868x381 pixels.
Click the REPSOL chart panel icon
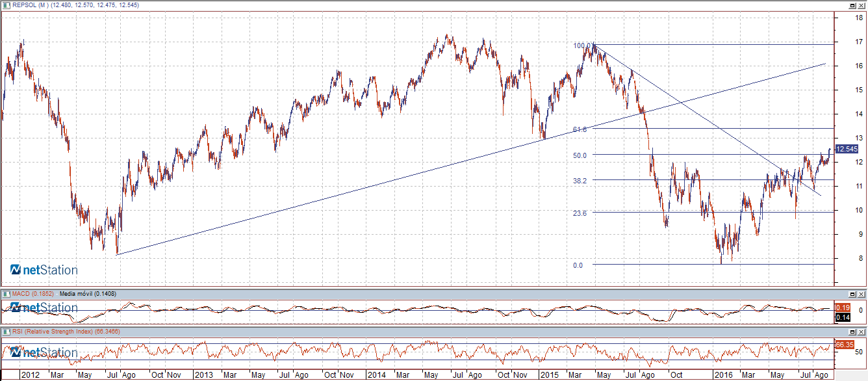[x=6, y=5]
